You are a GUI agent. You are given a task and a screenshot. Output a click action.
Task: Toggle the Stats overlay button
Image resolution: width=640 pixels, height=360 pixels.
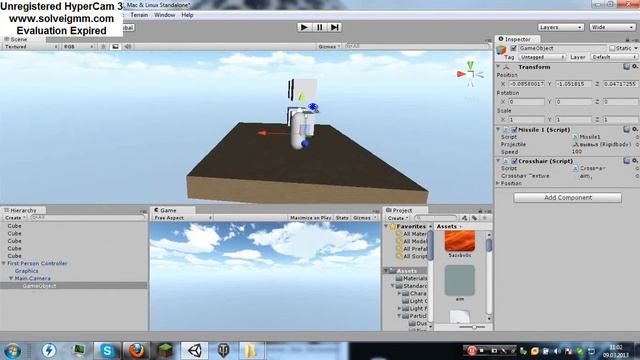pos(342,218)
